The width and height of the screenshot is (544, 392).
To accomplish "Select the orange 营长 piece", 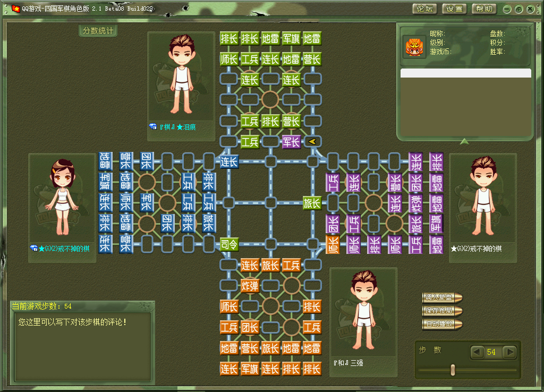I will 250,348.
